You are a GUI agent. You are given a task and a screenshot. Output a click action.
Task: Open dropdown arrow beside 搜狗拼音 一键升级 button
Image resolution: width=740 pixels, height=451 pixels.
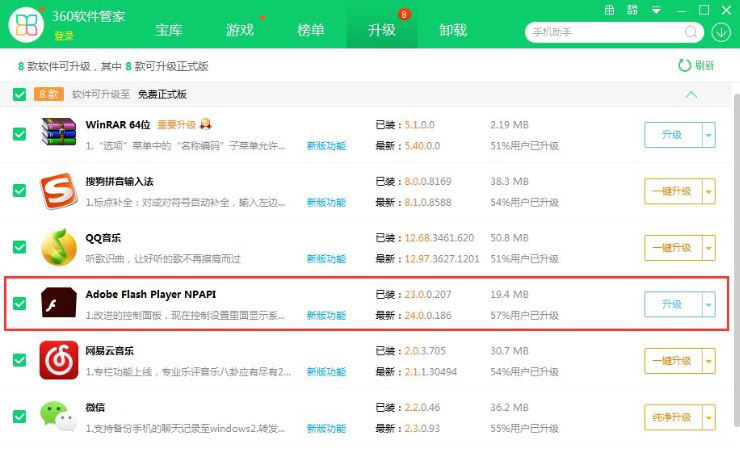pos(709,192)
